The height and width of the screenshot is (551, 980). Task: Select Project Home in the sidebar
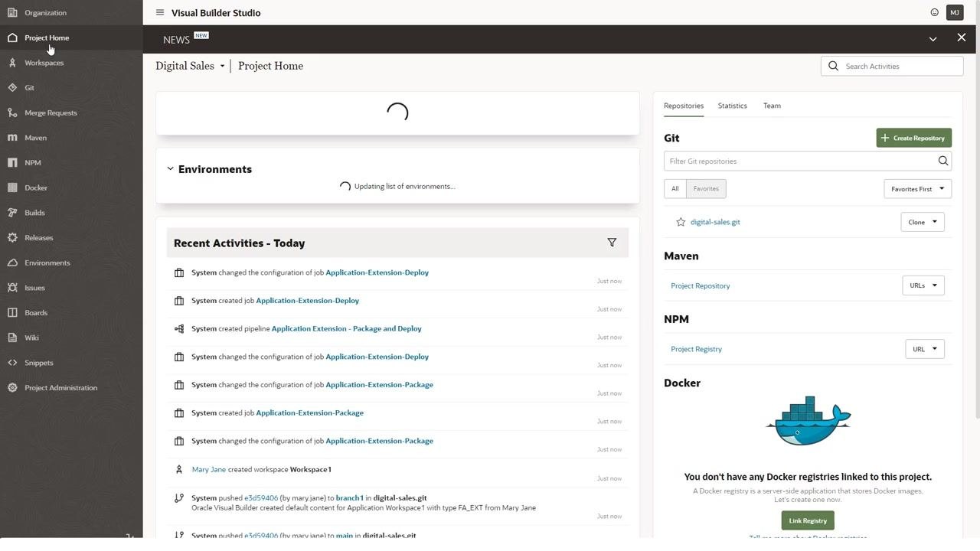[71, 37]
